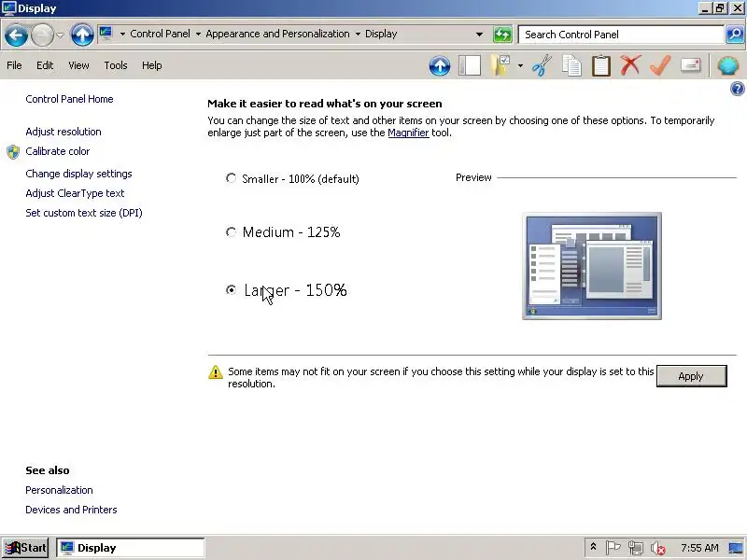Expand the arrow before Display breadcrumb
Screen dimensions: 747x560
tap(358, 35)
